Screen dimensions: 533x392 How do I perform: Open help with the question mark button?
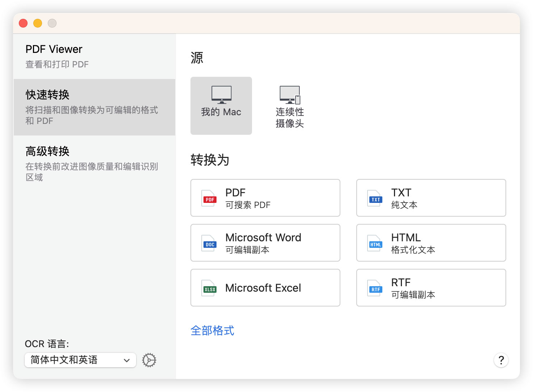point(501,360)
